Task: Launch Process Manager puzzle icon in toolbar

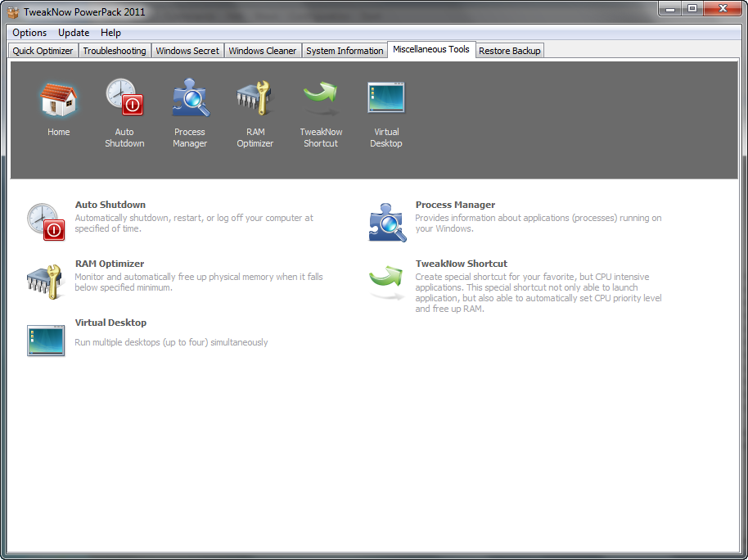Action: (x=191, y=97)
